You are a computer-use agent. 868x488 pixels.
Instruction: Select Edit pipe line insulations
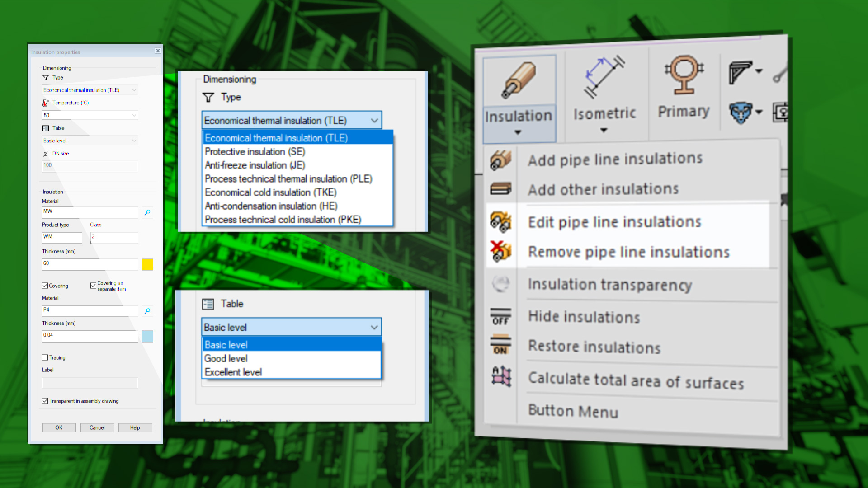614,222
